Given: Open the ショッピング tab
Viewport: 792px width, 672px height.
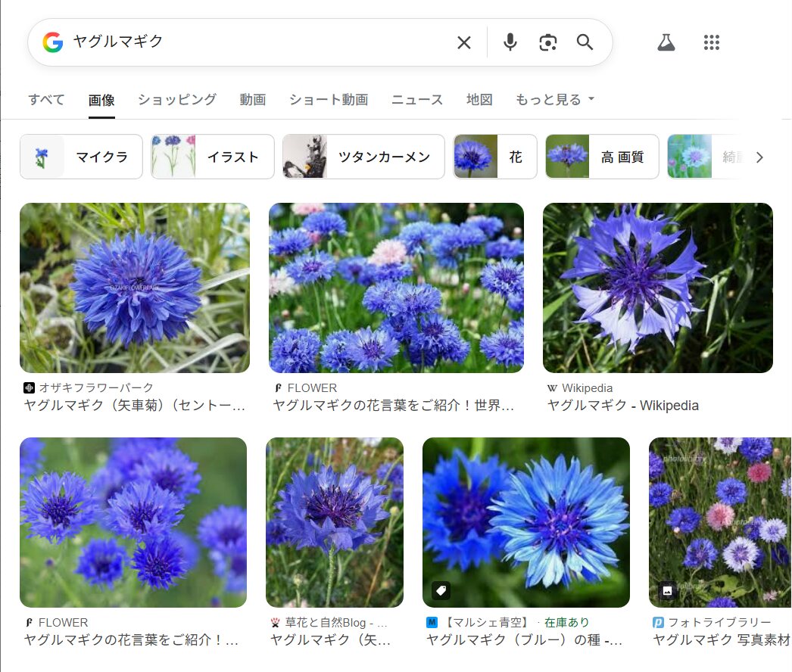Looking at the screenshot, I should 176,100.
